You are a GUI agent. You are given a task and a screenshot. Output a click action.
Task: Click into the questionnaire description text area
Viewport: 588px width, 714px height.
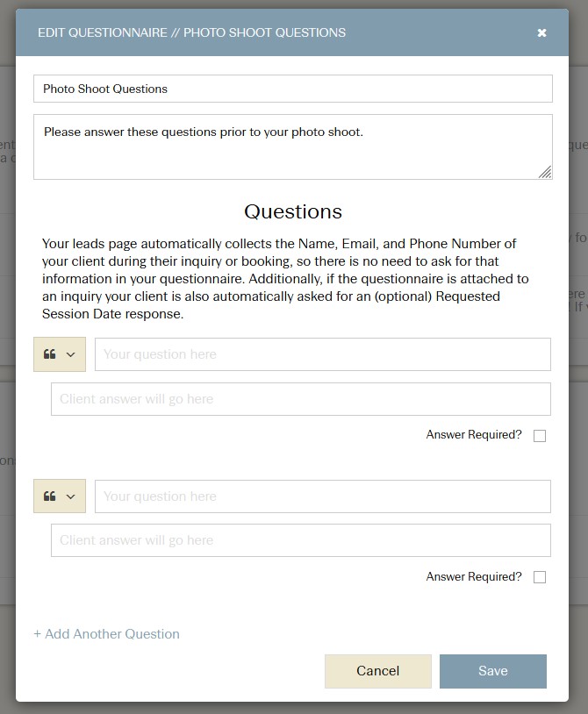tap(293, 146)
